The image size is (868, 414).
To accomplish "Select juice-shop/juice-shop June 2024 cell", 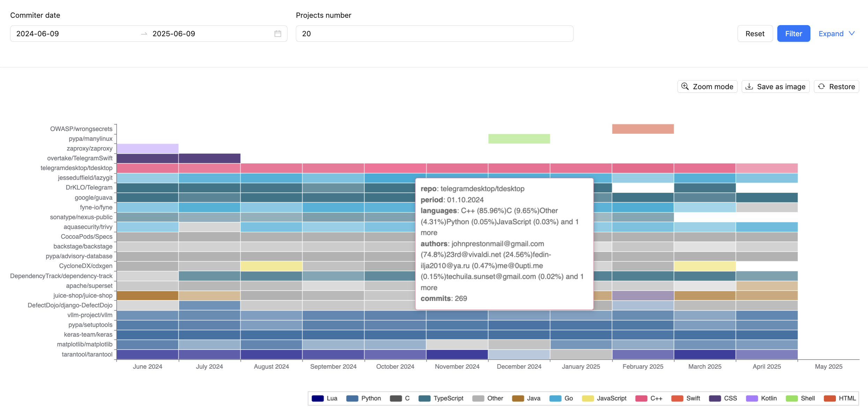I will (148, 296).
